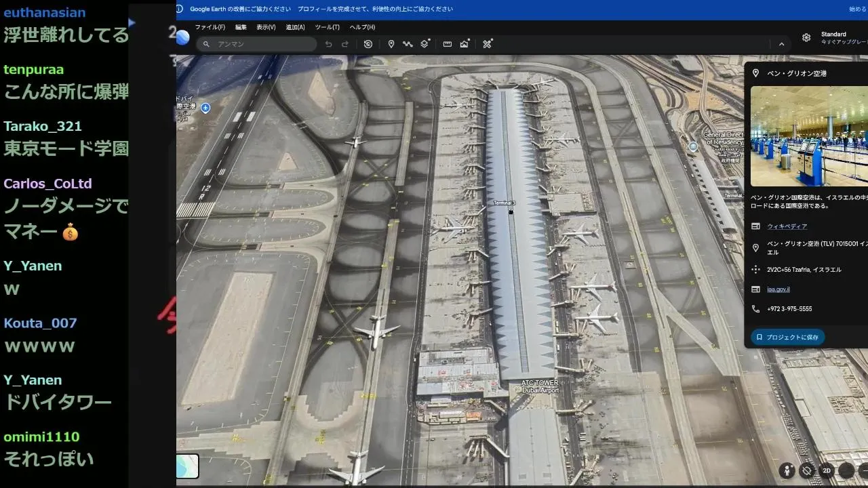868x488 pixels.
Task: Click the undo arrow icon
Action: (328, 44)
